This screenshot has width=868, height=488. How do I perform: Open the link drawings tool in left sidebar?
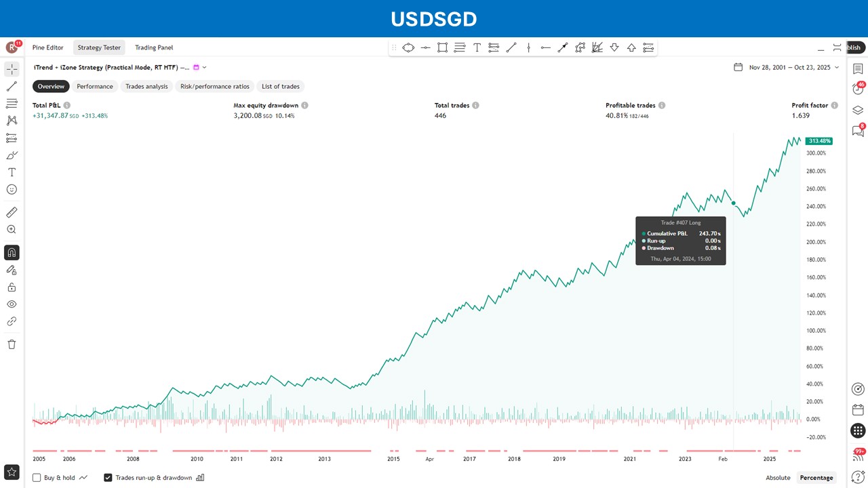coord(12,321)
